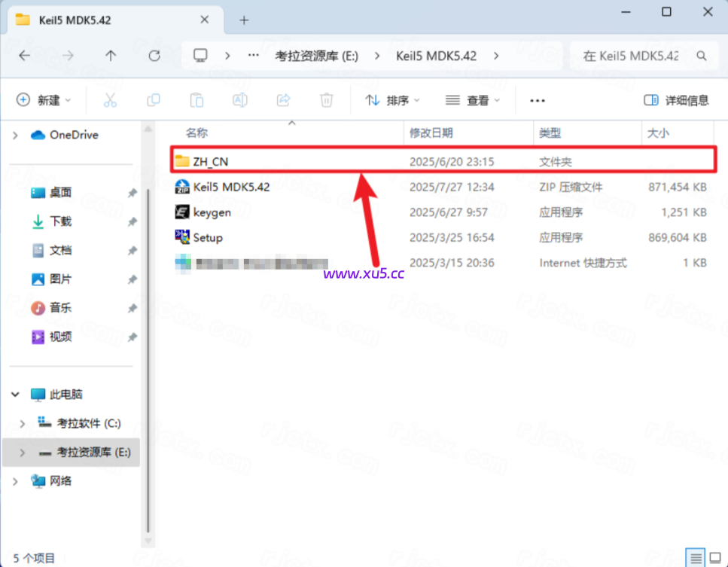Click the Copy icon in the toolbar

pyautogui.click(x=154, y=99)
